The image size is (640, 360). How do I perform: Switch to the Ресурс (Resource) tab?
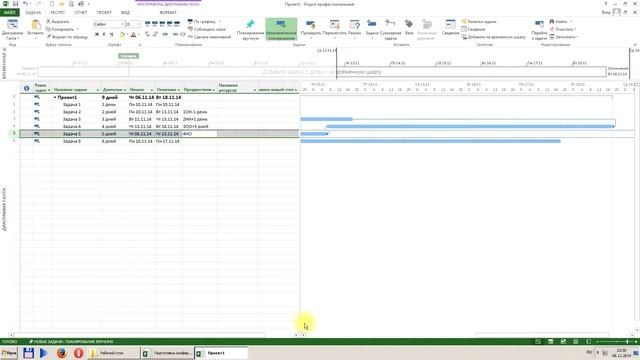[58, 12]
